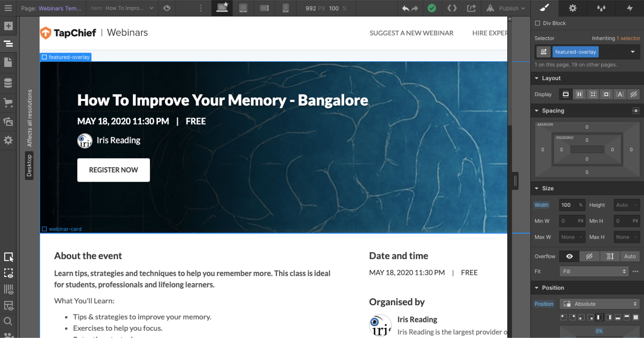Screen dimensions: 644x338
Task: Set overflow to Visible
Action: [x=569, y=256]
